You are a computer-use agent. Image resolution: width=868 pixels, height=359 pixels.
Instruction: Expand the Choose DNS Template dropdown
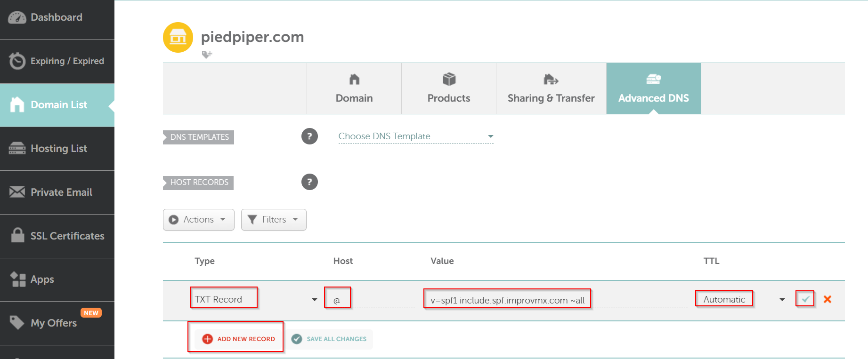(x=415, y=136)
